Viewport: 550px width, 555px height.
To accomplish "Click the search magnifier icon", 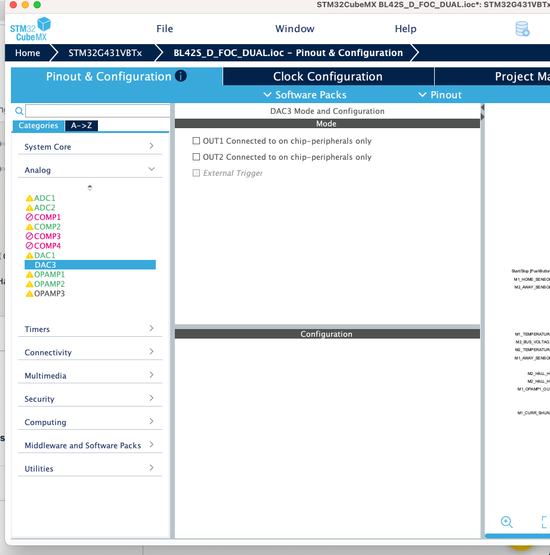I will click(19, 111).
